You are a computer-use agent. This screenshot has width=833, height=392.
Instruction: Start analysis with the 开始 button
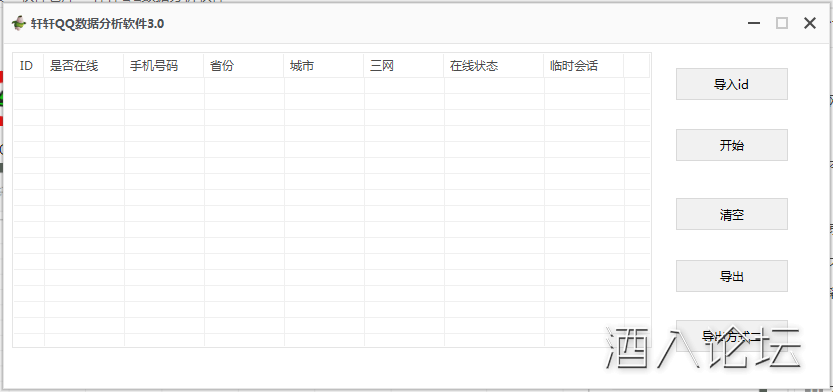[x=732, y=145]
